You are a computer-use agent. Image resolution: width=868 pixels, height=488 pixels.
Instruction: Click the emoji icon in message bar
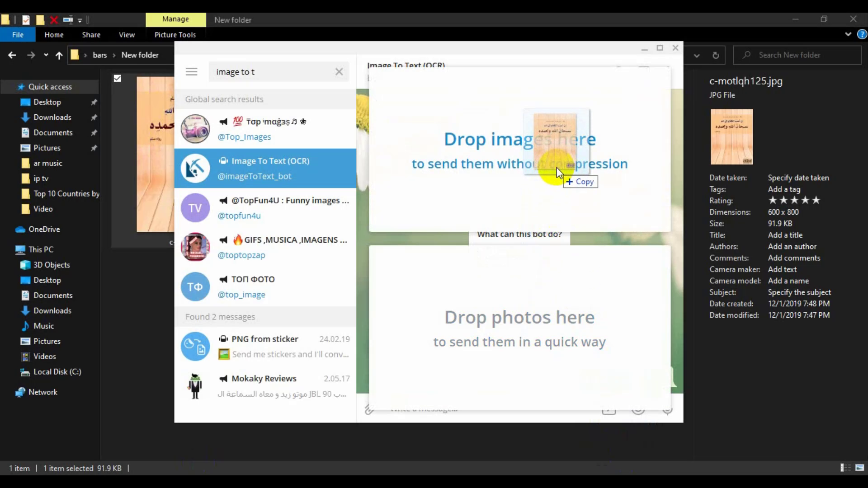tap(638, 409)
